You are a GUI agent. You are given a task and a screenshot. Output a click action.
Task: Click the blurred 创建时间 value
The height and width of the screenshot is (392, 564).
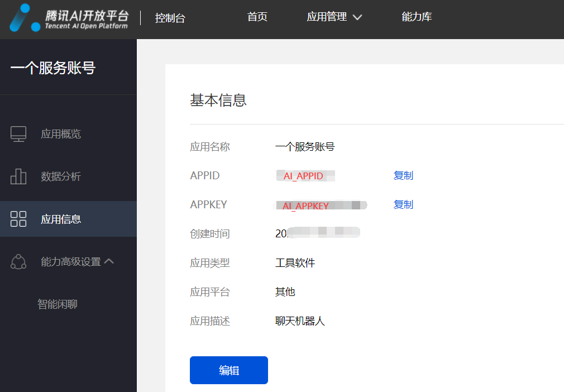[318, 233]
